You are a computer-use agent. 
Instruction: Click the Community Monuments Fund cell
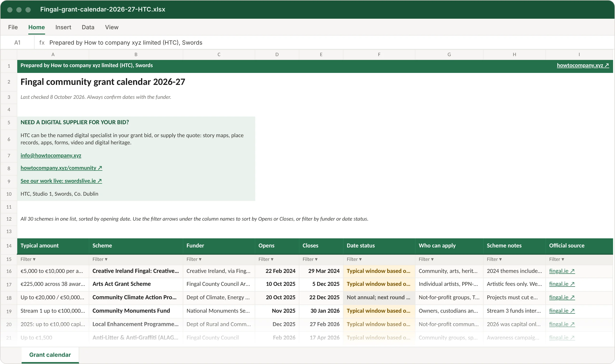136,311
